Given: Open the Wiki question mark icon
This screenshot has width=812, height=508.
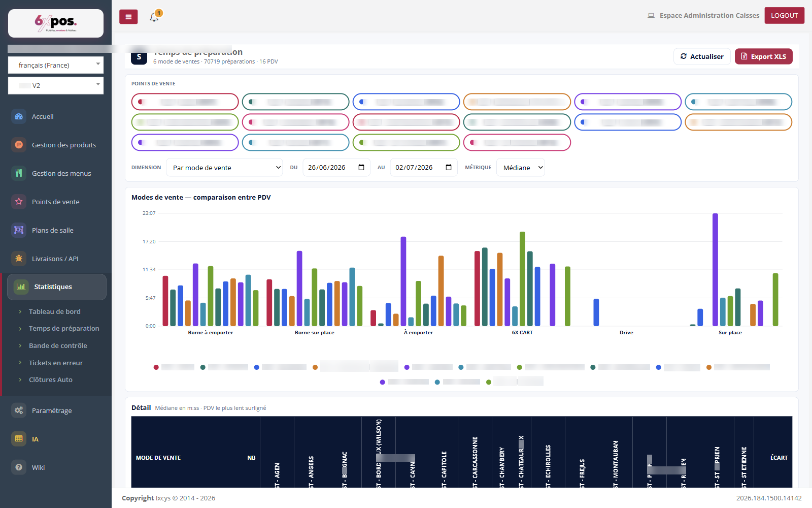Looking at the screenshot, I should tap(19, 467).
